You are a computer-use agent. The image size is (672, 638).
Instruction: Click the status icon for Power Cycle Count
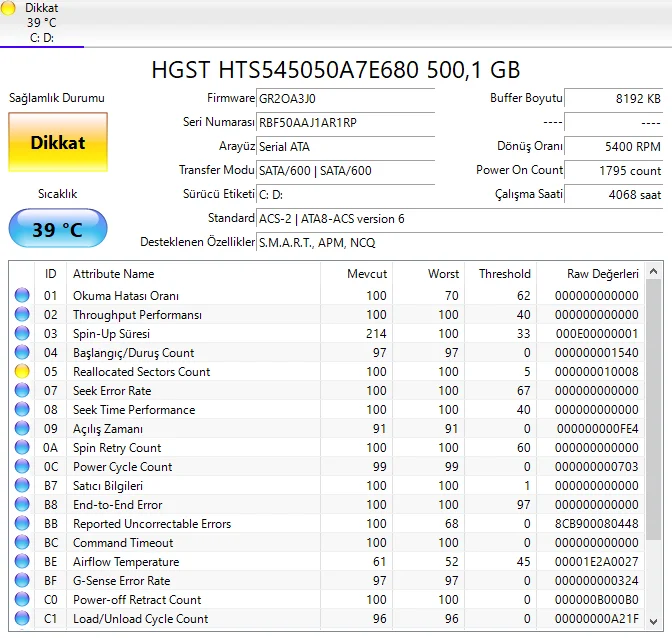(x=22, y=467)
